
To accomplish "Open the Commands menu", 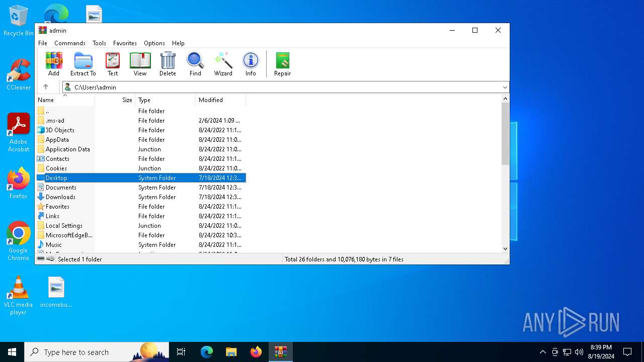I will pos(70,43).
